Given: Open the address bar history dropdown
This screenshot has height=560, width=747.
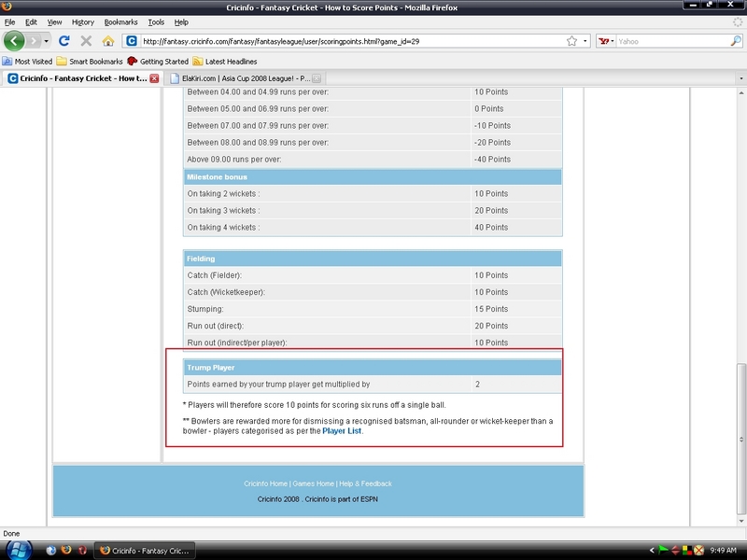Looking at the screenshot, I should click(585, 41).
